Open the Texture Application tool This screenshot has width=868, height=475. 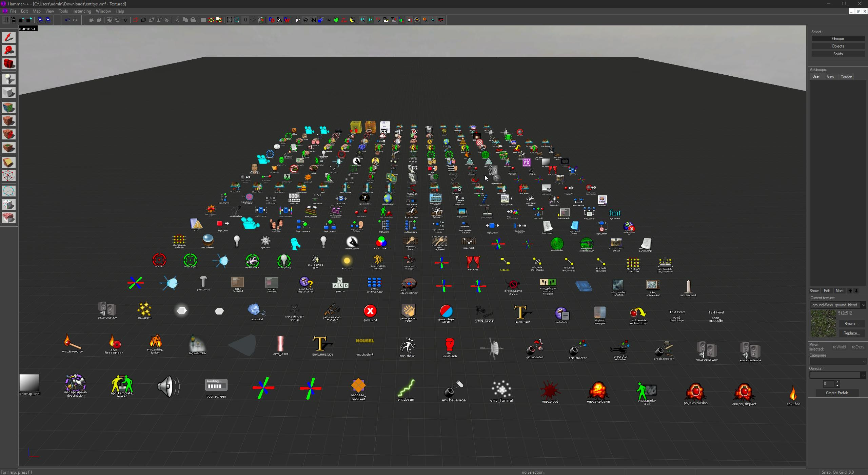(8, 107)
